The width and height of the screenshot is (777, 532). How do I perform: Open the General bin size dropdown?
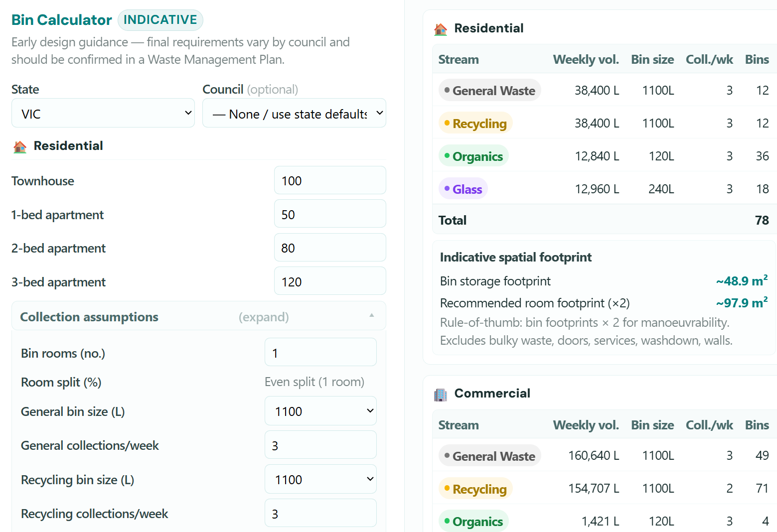click(320, 411)
